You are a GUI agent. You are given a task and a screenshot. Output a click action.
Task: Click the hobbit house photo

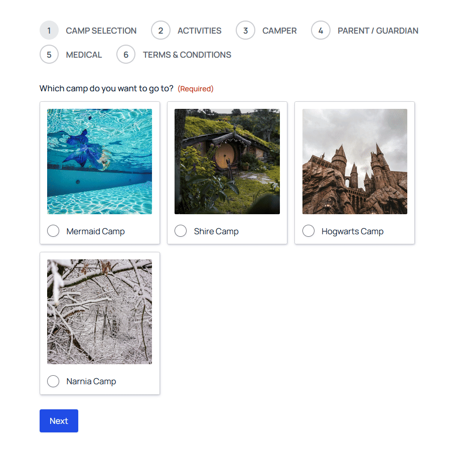(227, 162)
